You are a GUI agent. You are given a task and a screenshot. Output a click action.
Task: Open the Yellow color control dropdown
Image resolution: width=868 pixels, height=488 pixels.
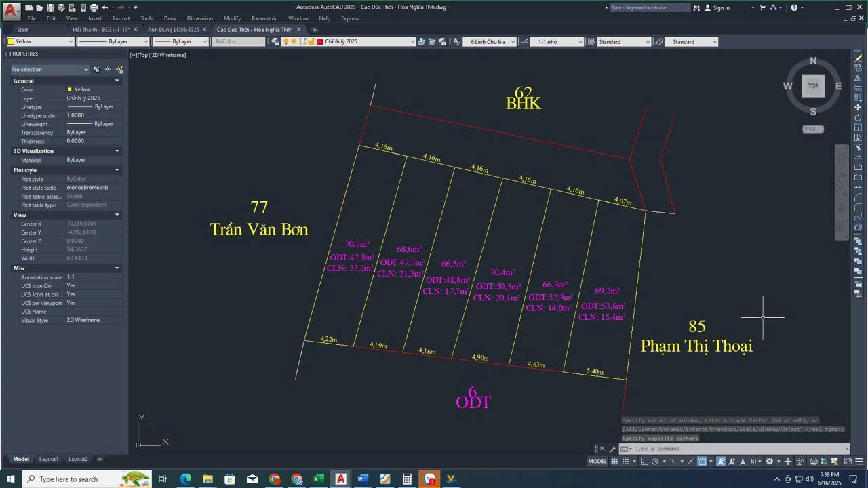[x=71, y=42]
